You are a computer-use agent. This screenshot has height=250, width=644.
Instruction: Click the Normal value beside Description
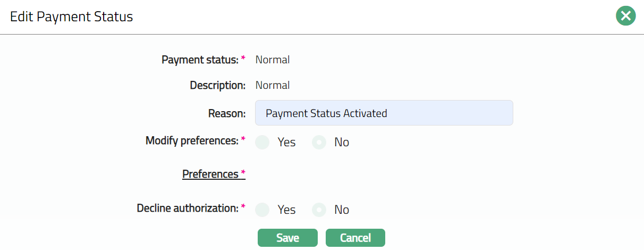(273, 85)
